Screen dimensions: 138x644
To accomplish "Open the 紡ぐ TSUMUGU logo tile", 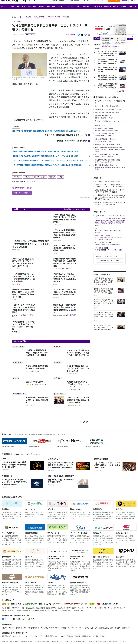I will (x=126, y=504).
